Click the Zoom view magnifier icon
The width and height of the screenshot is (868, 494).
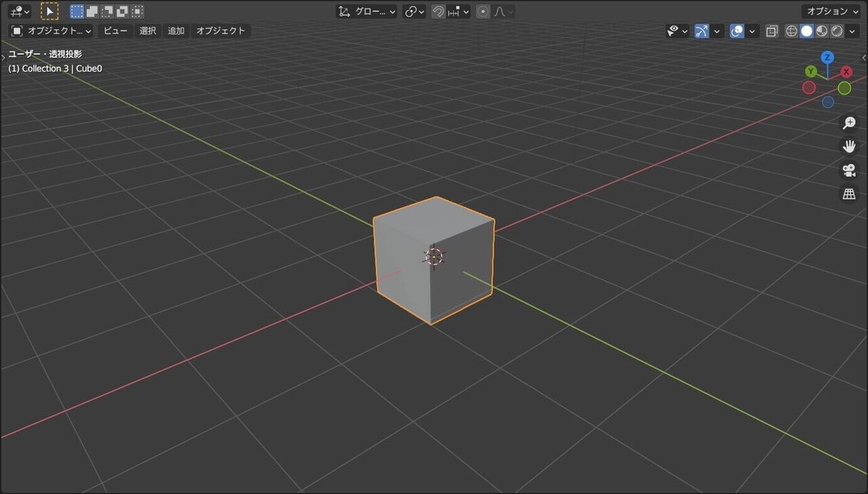click(x=849, y=123)
